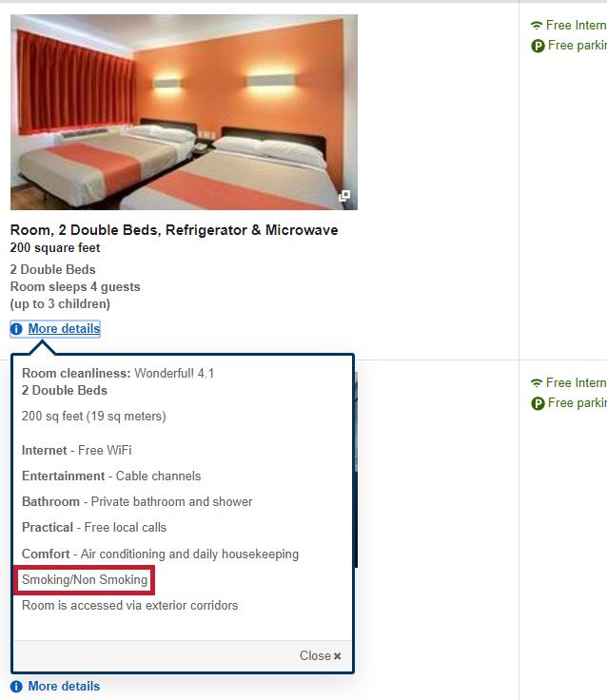
Task: Open the bottom More details link
Action: (x=64, y=686)
